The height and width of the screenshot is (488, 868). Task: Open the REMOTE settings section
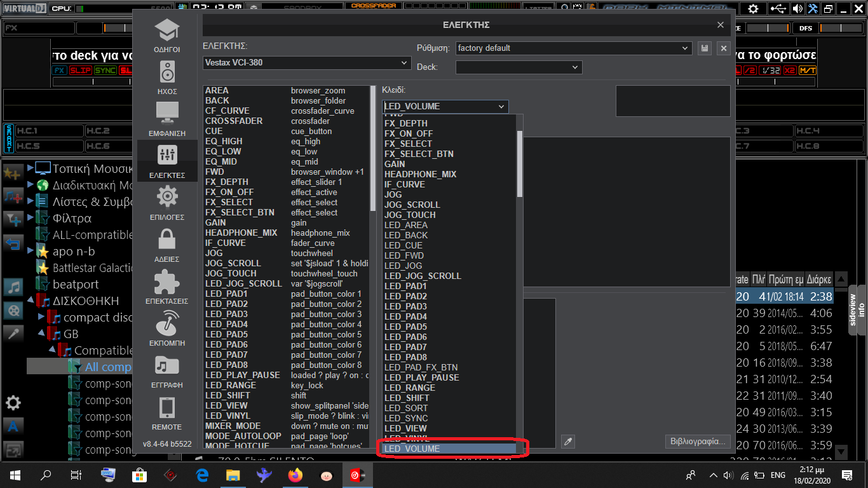pyautogui.click(x=166, y=413)
